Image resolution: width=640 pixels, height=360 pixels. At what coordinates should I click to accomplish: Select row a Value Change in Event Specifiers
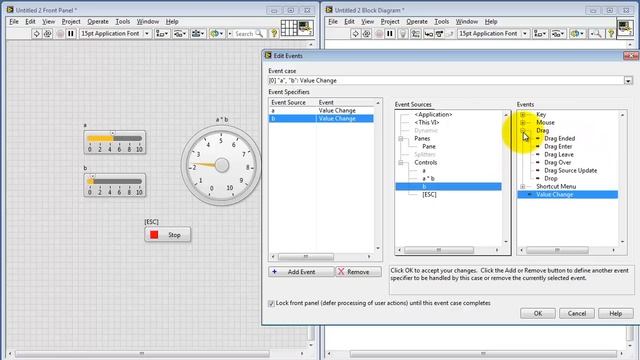pos(321,111)
